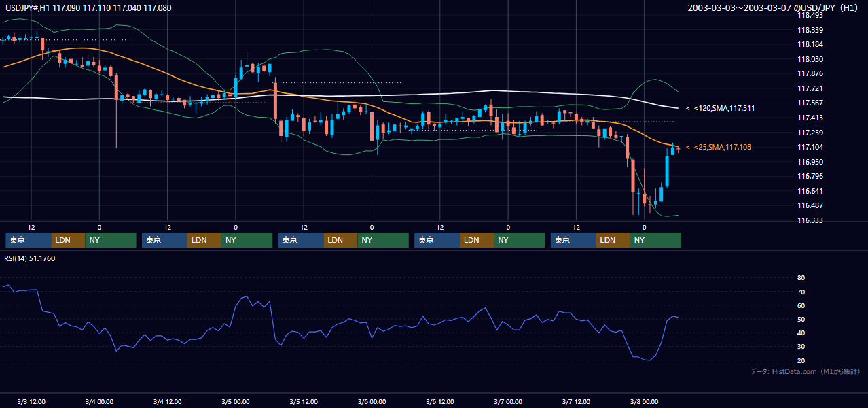
Task: Click price axis value 116.333
Action: (810, 220)
